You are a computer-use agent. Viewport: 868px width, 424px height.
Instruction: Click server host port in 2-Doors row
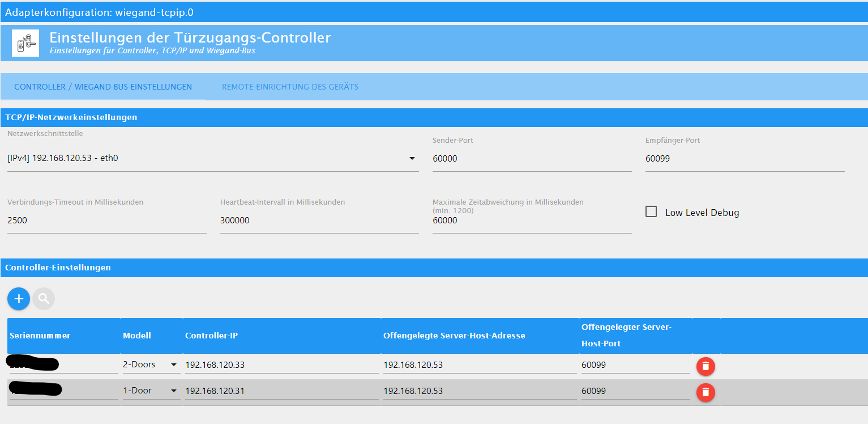pyautogui.click(x=635, y=364)
